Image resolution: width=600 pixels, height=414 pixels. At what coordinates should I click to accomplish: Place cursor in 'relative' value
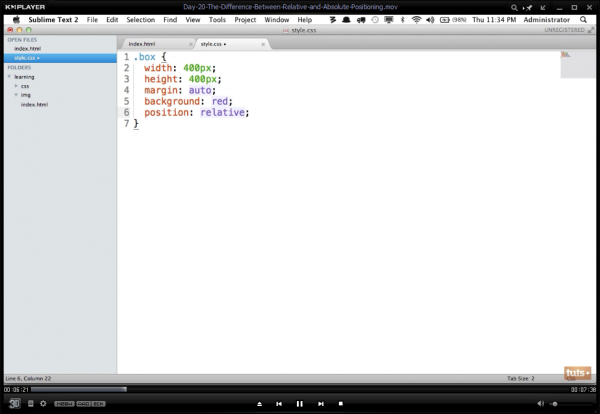(x=223, y=112)
